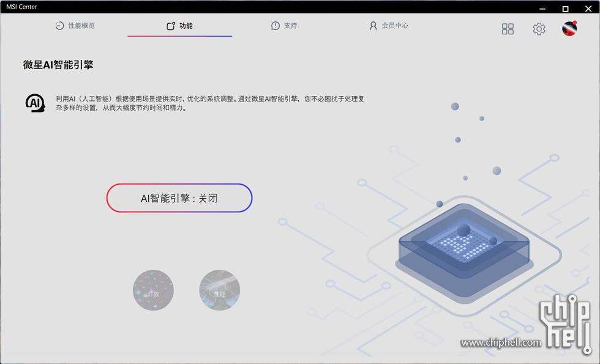
Task: Switch to the 支持 tab
Action: point(284,26)
